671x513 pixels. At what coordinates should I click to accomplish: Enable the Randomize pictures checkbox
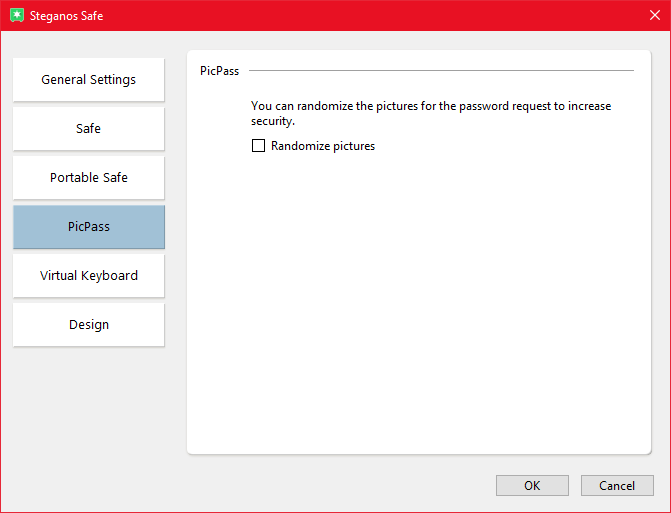258,146
